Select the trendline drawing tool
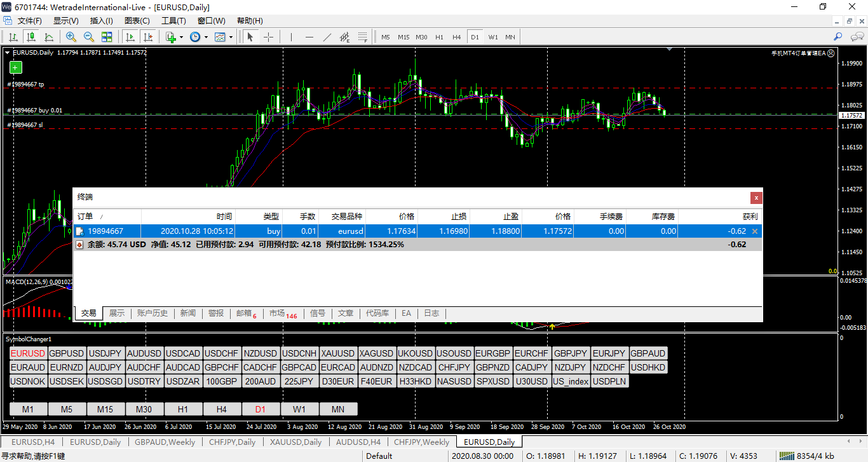This screenshot has height=462, width=868. pyautogui.click(x=327, y=37)
